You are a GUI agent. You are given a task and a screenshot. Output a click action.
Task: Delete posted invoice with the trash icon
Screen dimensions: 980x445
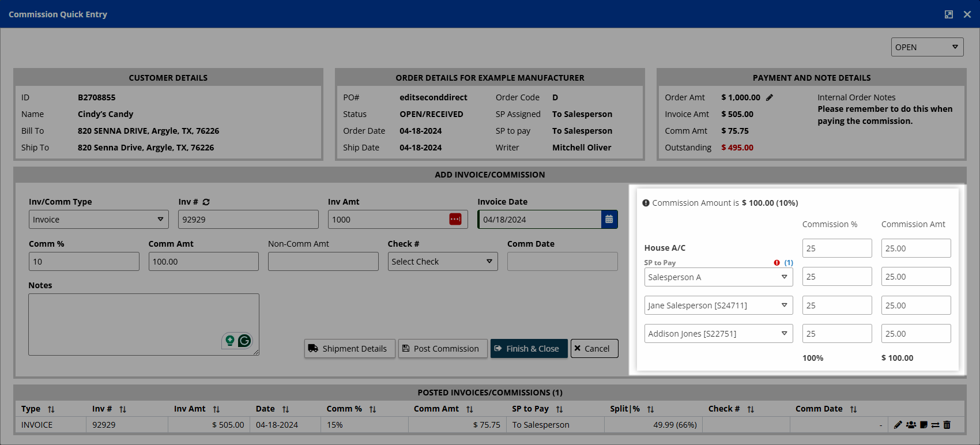coord(947,425)
